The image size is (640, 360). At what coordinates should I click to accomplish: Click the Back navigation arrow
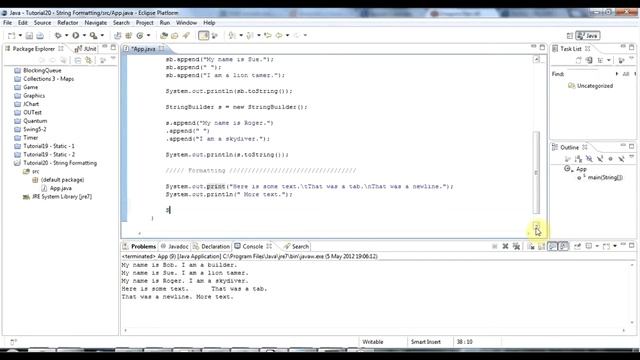pos(279,36)
